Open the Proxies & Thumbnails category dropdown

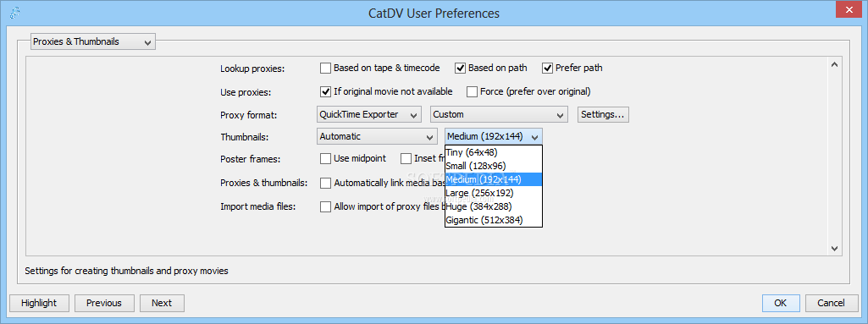93,41
